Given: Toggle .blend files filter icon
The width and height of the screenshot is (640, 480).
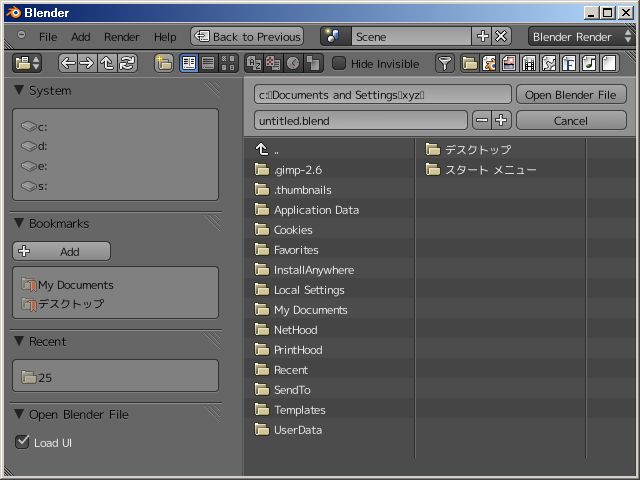Looking at the screenshot, I should pos(489,63).
